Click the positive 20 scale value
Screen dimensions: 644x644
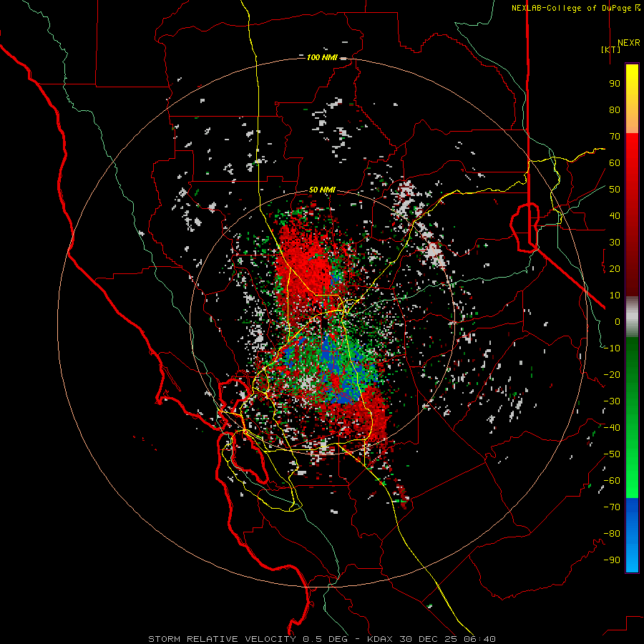[615, 268]
